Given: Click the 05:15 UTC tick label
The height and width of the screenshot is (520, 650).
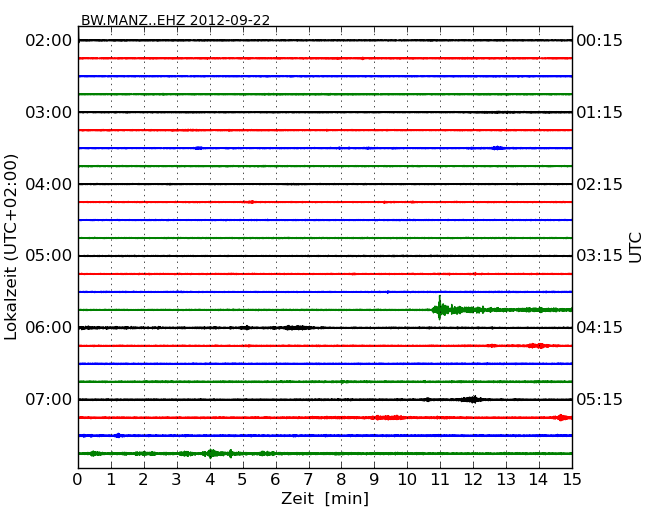Looking at the screenshot, I should click(599, 400).
